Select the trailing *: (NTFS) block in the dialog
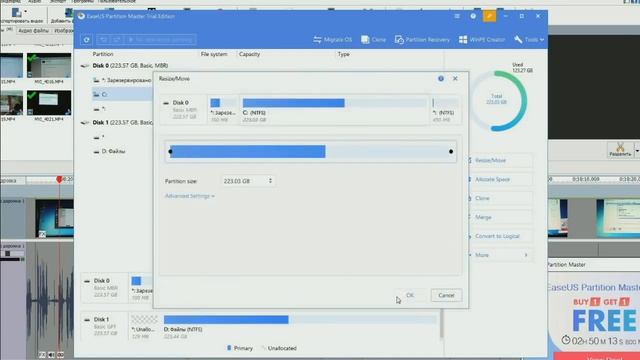This screenshot has width=640, height=360. coord(445,110)
